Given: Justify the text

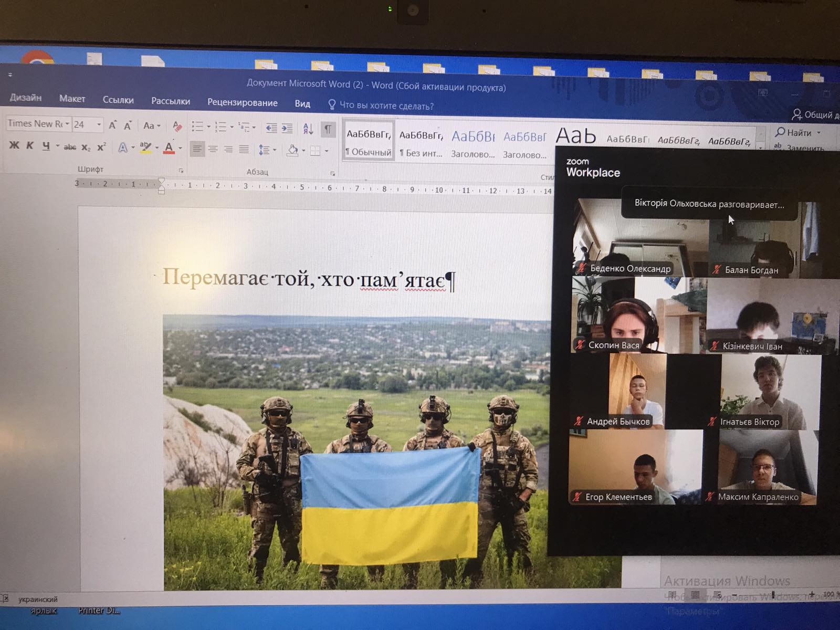Looking at the screenshot, I should [244, 150].
